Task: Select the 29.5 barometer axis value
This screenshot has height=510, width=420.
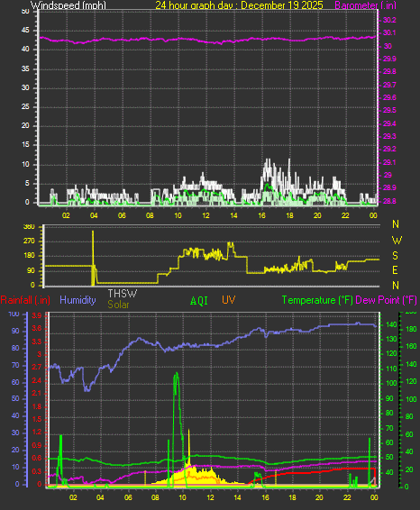Action: point(389,110)
